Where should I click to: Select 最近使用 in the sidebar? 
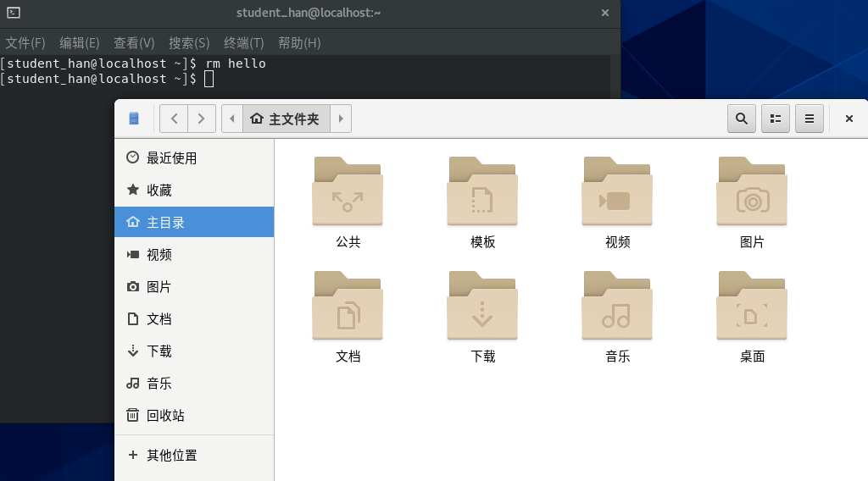point(194,158)
